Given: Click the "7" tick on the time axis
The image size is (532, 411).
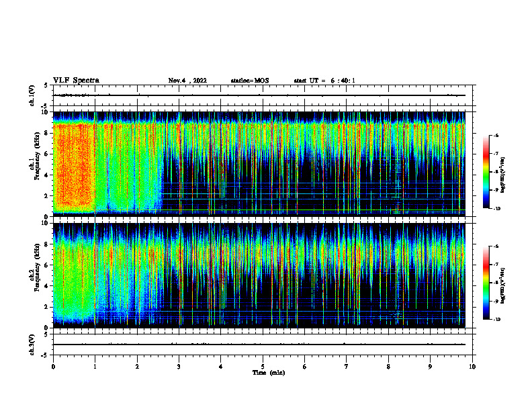Looking at the screenshot, I should pos(347,367).
